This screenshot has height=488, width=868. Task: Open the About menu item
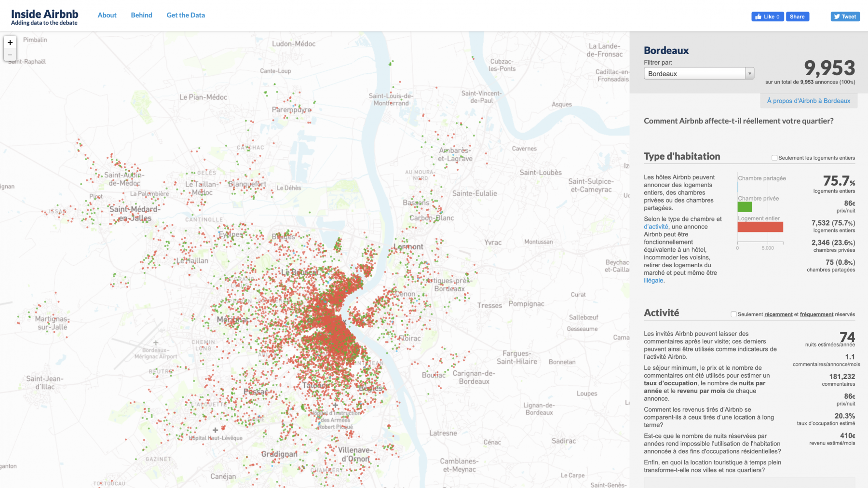107,15
